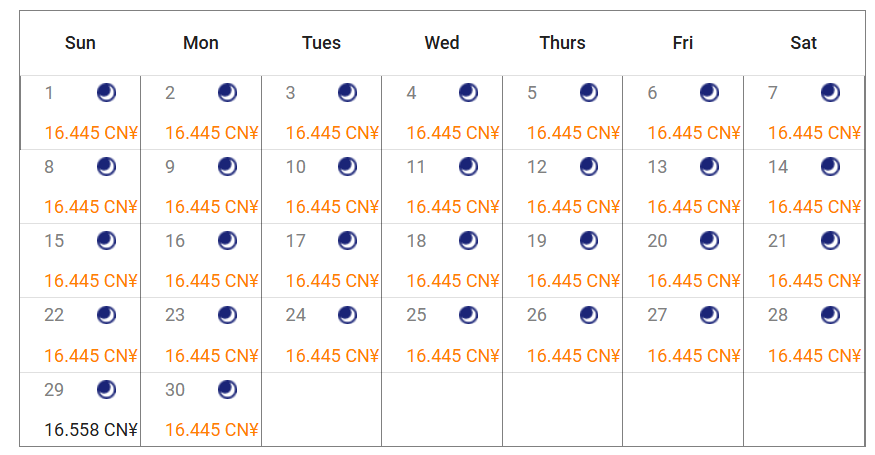The height and width of the screenshot is (455, 875).
Task: Click the moon icon on day 14
Action: (830, 167)
